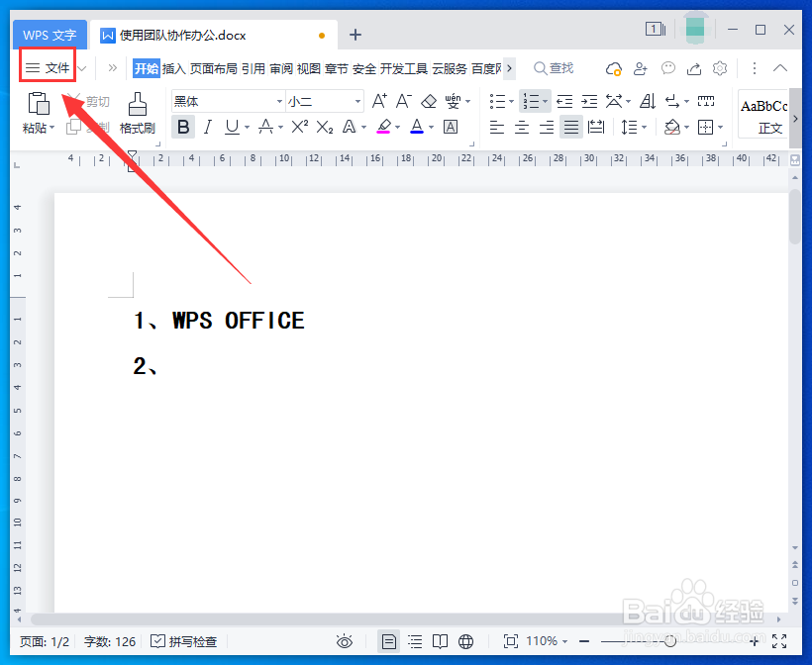Expand styles gallery arrow
The image size is (812, 665).
coord(795,119)
